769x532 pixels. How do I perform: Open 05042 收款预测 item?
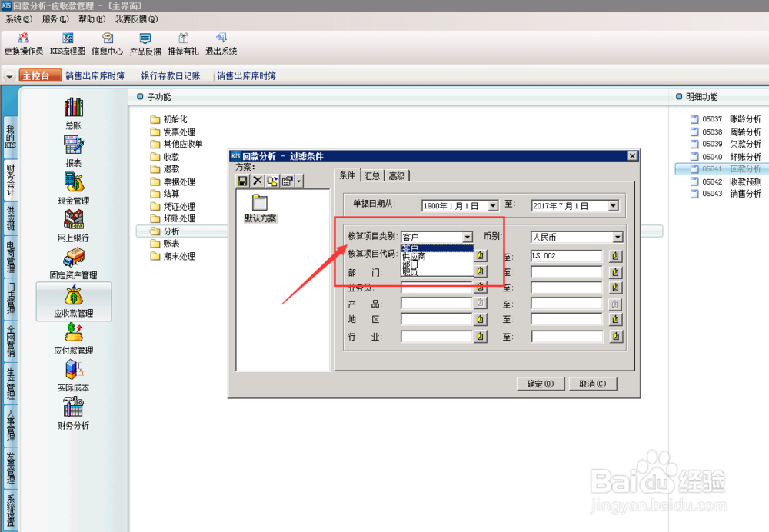tap(726, 181)
